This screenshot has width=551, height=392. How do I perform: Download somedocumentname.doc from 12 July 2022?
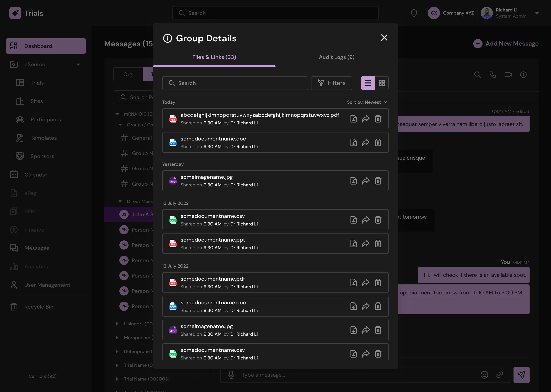click(353, 306)
